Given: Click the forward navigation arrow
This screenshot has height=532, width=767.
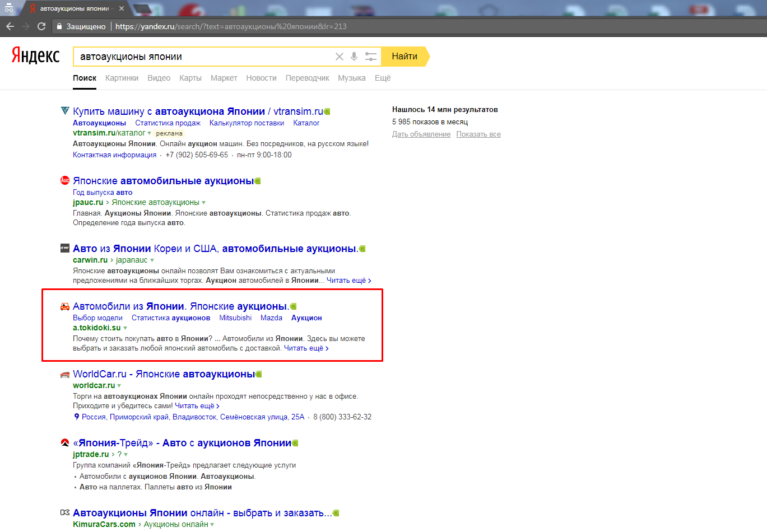Looking at the screenshot, I should pos(26,26).
